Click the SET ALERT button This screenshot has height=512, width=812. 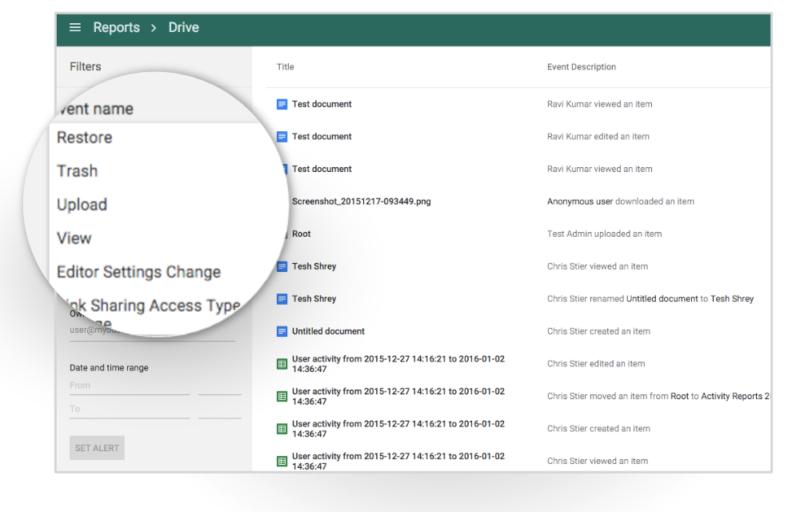pos(97,448)
